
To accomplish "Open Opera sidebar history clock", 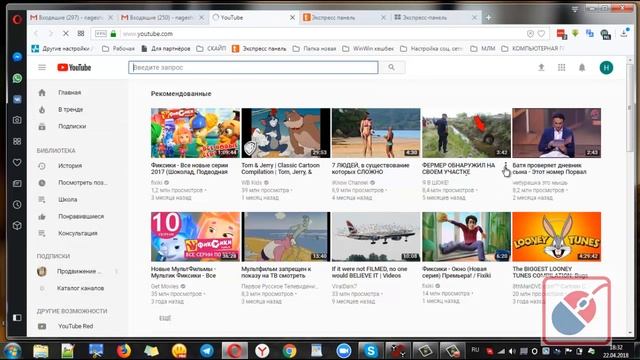I will point(17,204).
